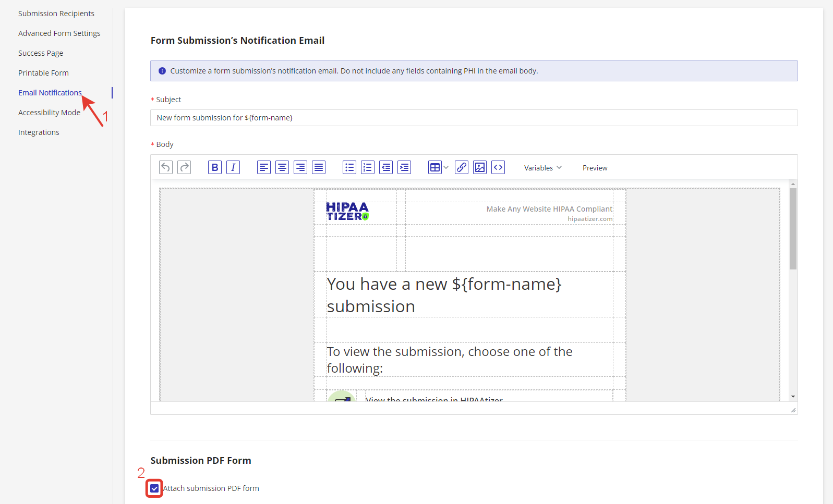
Task: Toggle italic formatting in editor toolbar
Action: pos(233,167)
